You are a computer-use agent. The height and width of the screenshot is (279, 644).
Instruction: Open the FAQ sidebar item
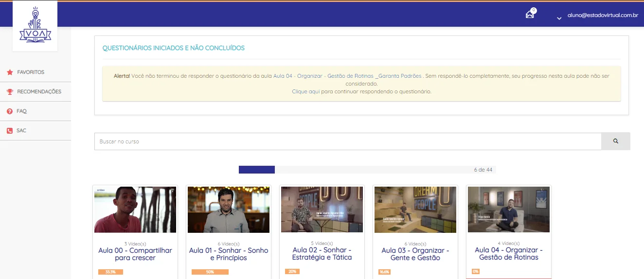coord(36,111)
